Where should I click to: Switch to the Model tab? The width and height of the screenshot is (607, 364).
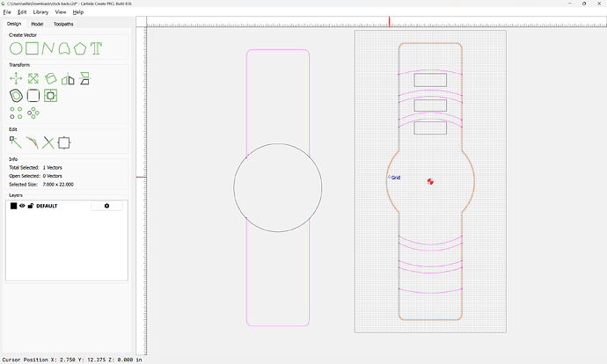[x=37, y=24]
